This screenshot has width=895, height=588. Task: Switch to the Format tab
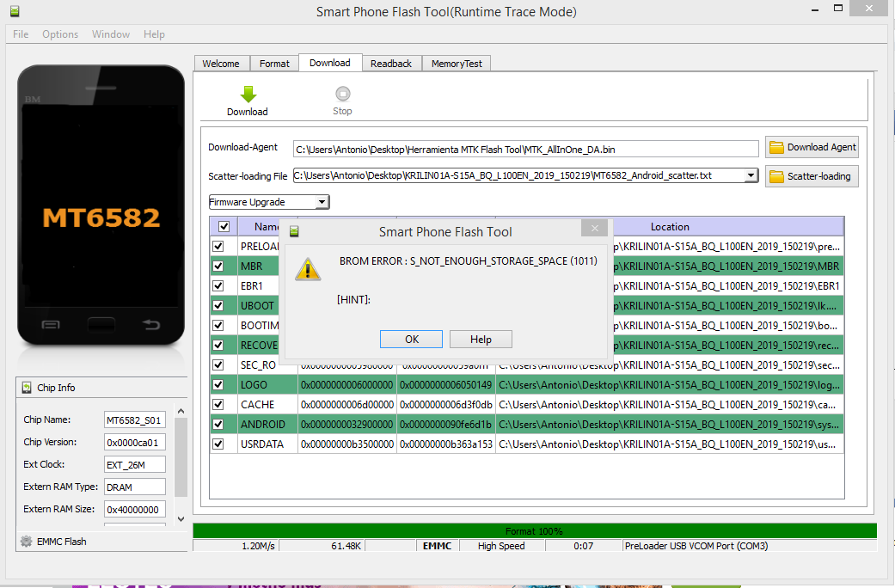(x=274, y=64)
